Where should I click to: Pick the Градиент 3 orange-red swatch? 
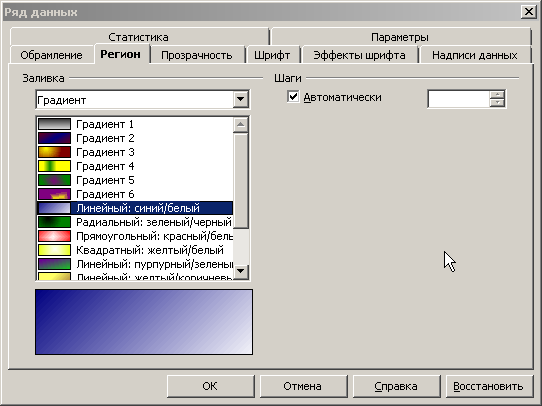[135, 152]
